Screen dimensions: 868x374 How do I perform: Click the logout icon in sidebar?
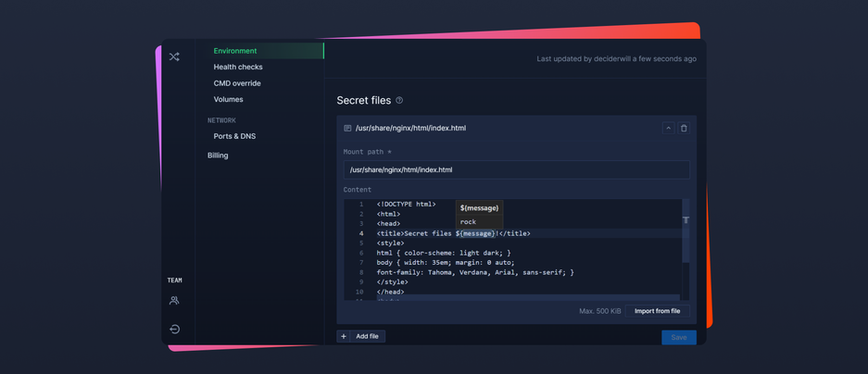(x=174, y=330)
